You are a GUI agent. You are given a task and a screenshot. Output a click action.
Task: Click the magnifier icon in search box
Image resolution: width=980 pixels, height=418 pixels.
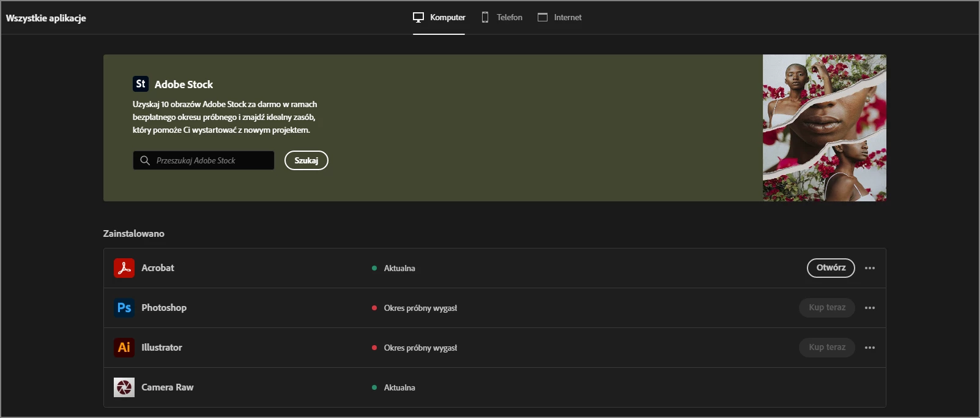pyautogui.click(x=145, y=160)
